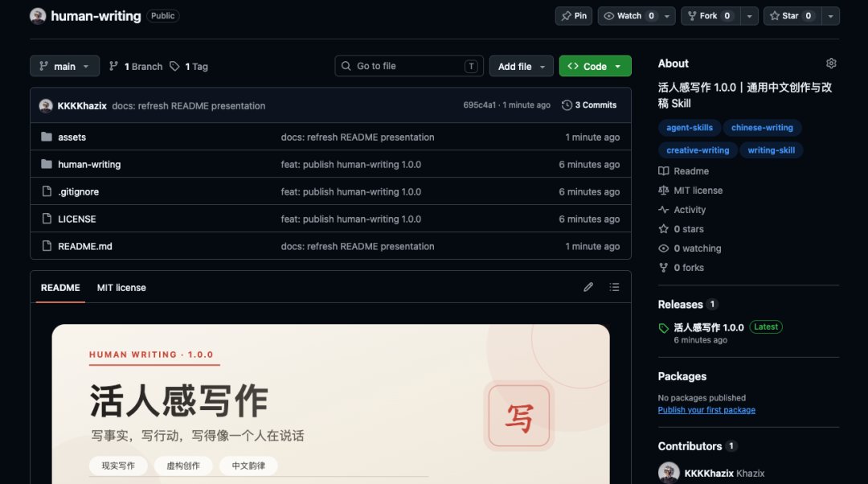Expand the Add file dropdown

click(x=521, y=66)
